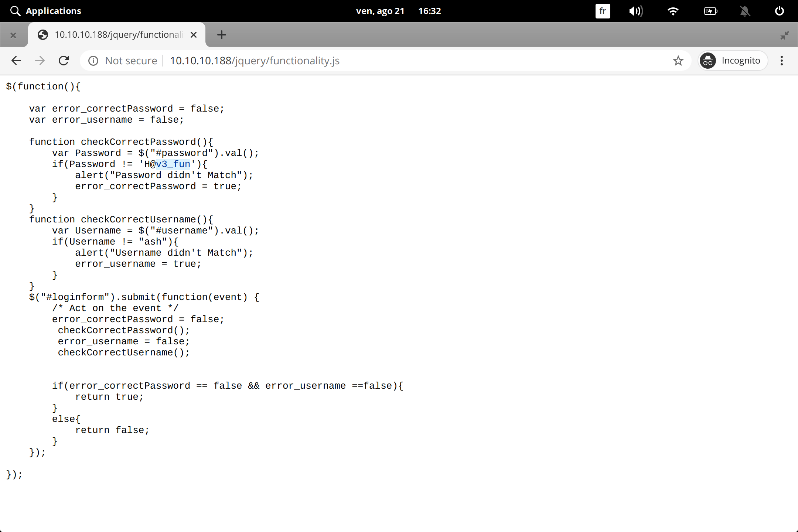
Task: Open the date and time calendar
Action: coord(398,11)
